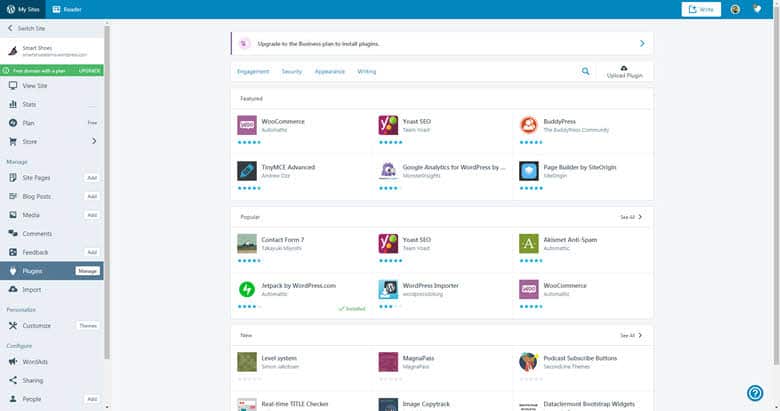Open the BuddyPress plugin icon

click(x=529, y=125)
